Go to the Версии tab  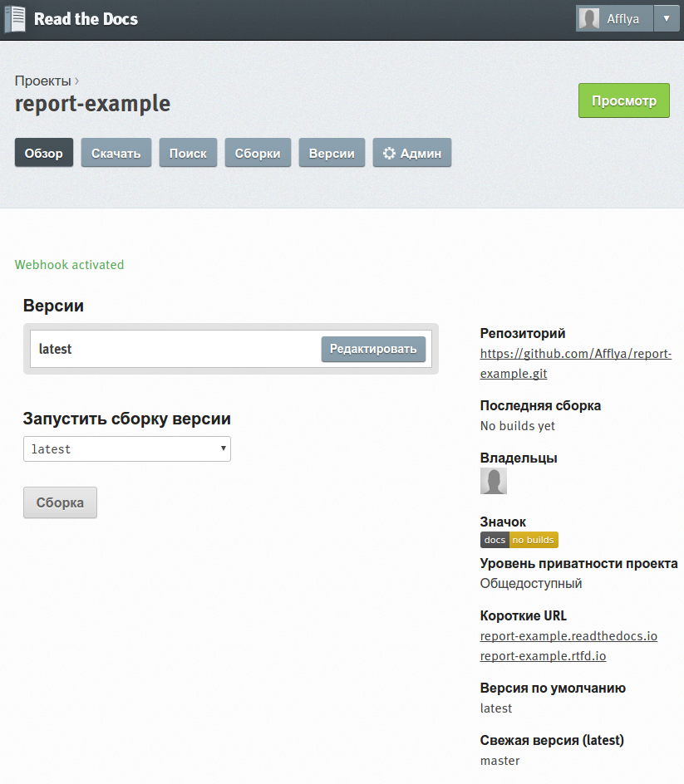coord(332,153)
